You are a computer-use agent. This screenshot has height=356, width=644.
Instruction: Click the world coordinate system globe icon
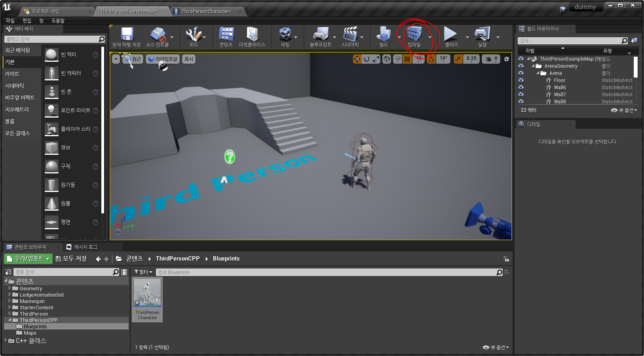387,59
